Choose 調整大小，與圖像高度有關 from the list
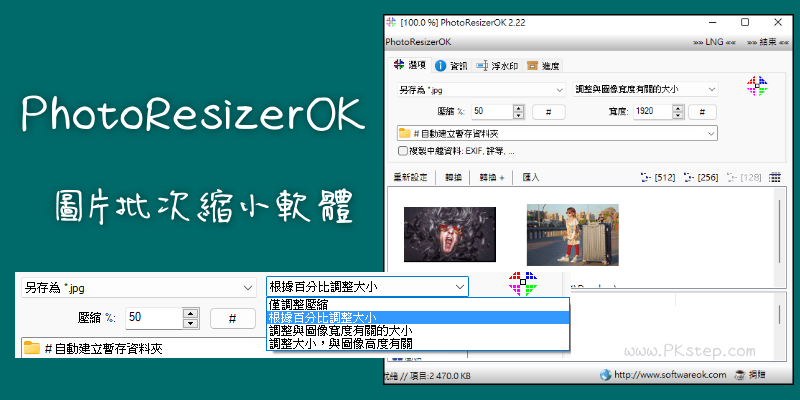Image resolution: width=800 pixels, height=400 pixels. tap(417, 343)
